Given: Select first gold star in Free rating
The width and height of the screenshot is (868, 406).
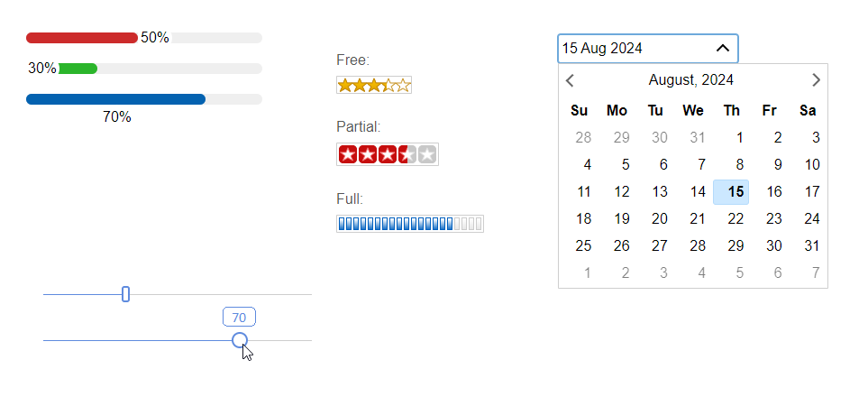Looking at the screenshot, I should (345, 86).
